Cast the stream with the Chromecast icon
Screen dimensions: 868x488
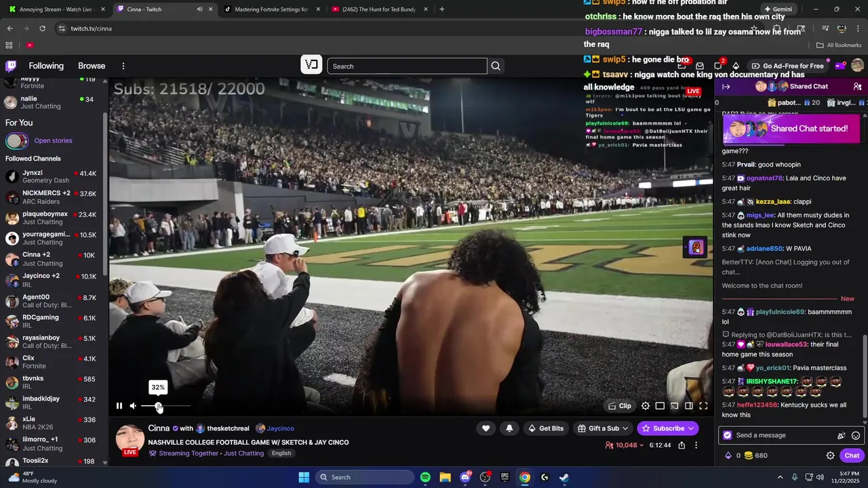click(x=674, y=406)
